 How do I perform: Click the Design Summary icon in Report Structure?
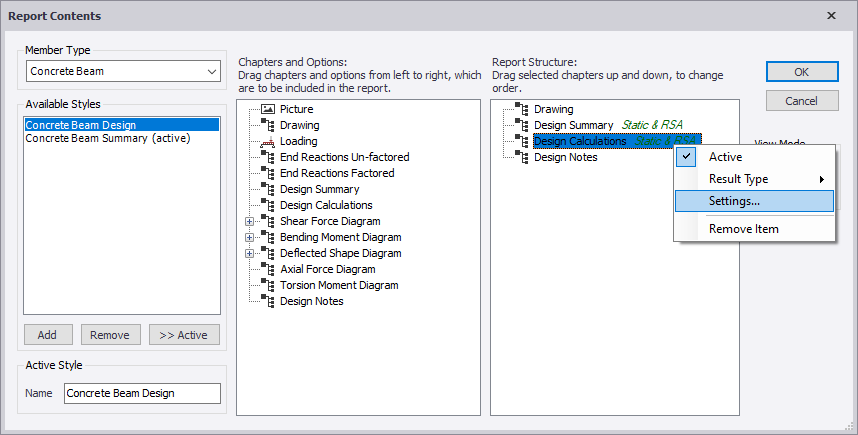[521, 125]
